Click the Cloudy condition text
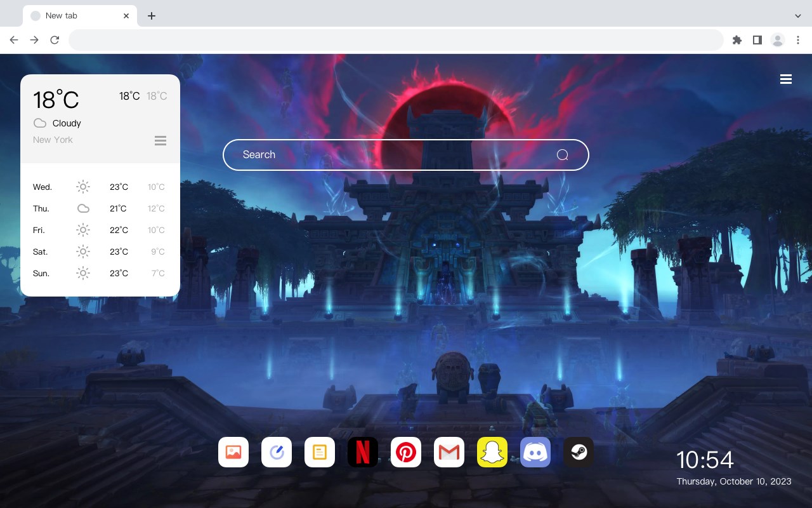This screenshot has width=812, height=508. (x=67, y=123)
